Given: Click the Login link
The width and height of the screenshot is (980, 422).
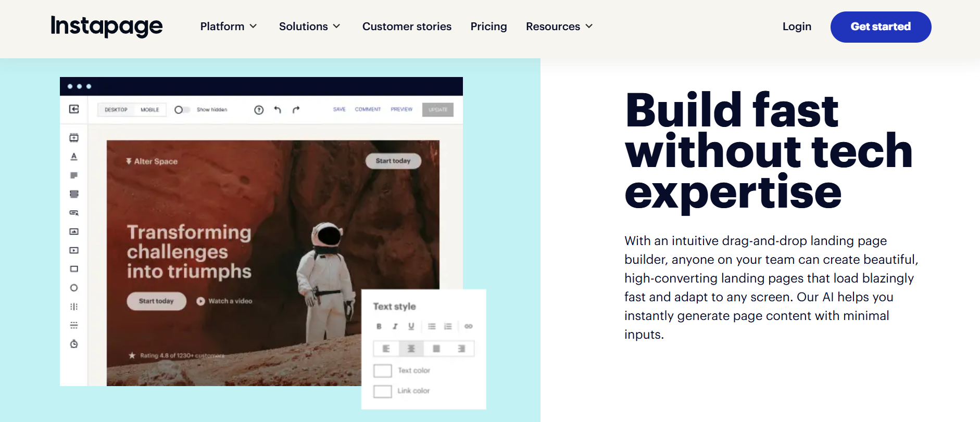Looking at the screenshot, I should click(x=797, y=26).
